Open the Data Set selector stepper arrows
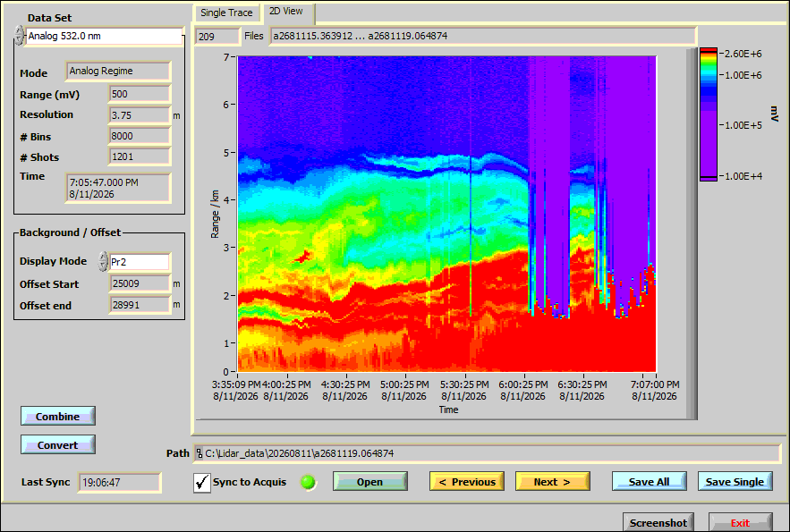This screenshot has height=532, width=790. (19, 36)
